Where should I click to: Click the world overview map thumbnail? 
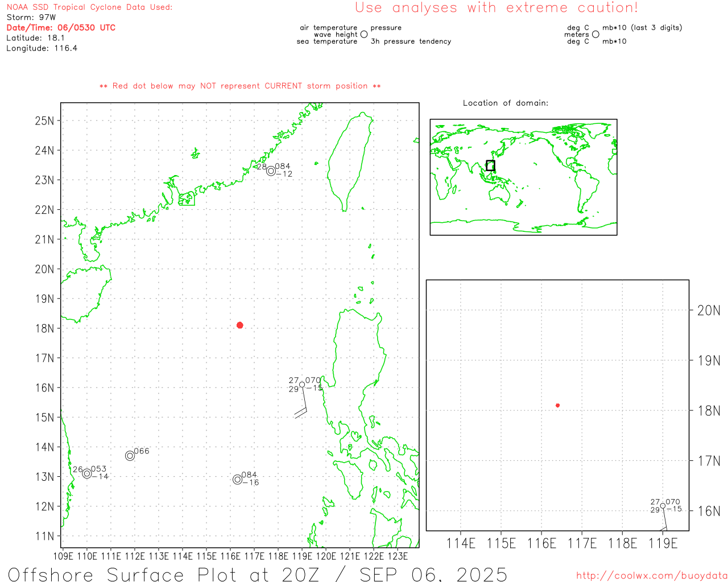(523, 177)
